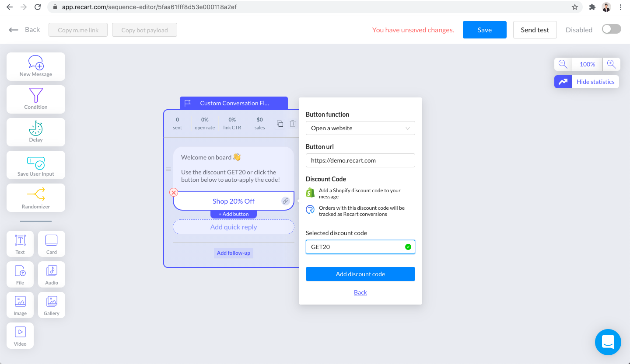This screenshot has height=364, width=630.
Task: Click the Back link in the panel
Action: 360,292
